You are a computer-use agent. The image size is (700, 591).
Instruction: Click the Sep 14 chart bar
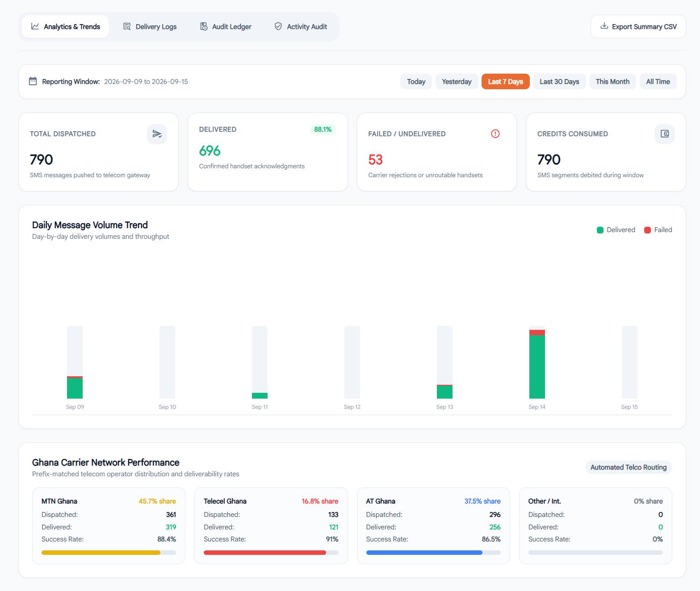pyautogui.click(x=537, y=362)
